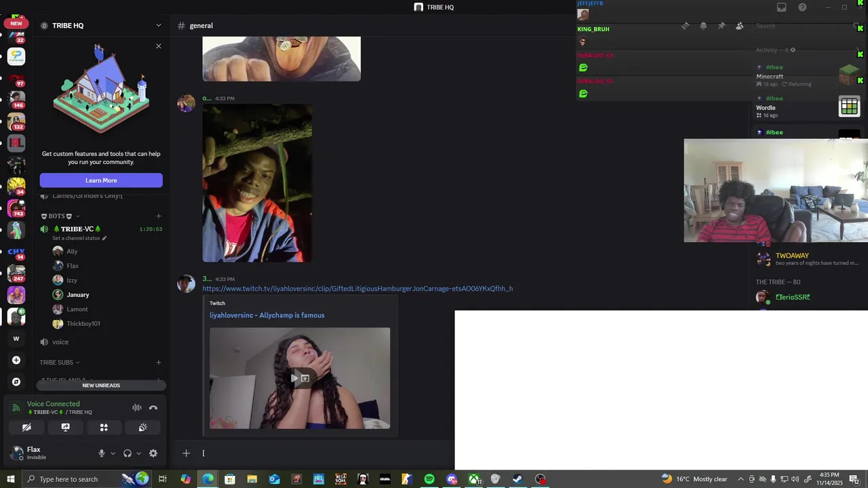Viewport: 868px width, 488px height.
Task: Open the weather widget showing 16°C
Action: [x=694, y=479]
